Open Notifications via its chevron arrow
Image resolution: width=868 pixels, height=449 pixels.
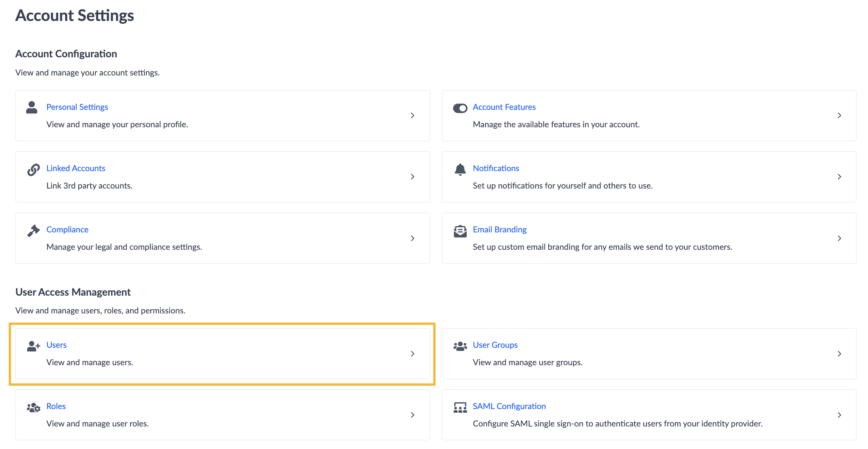click(839, 177)
